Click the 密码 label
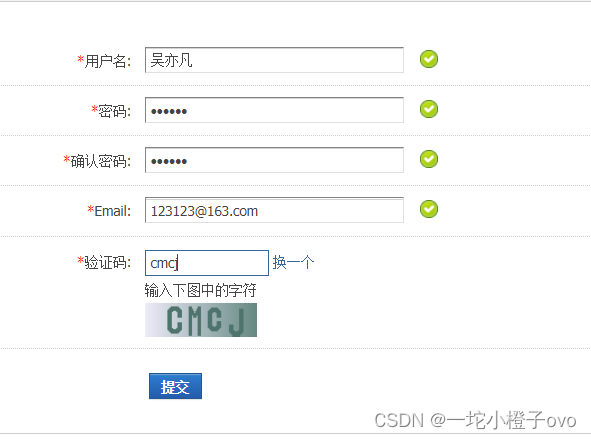 tap(115, 111)
